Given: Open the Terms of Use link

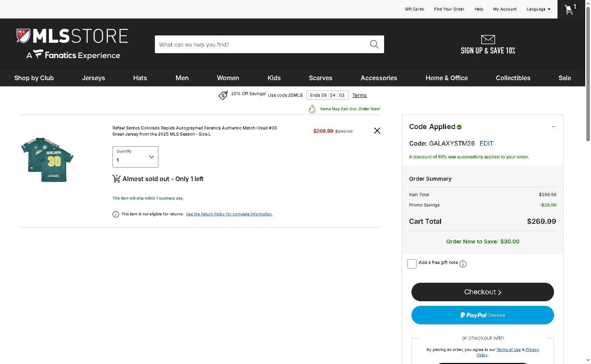Looking at the screenshot, I should point(509,350).
